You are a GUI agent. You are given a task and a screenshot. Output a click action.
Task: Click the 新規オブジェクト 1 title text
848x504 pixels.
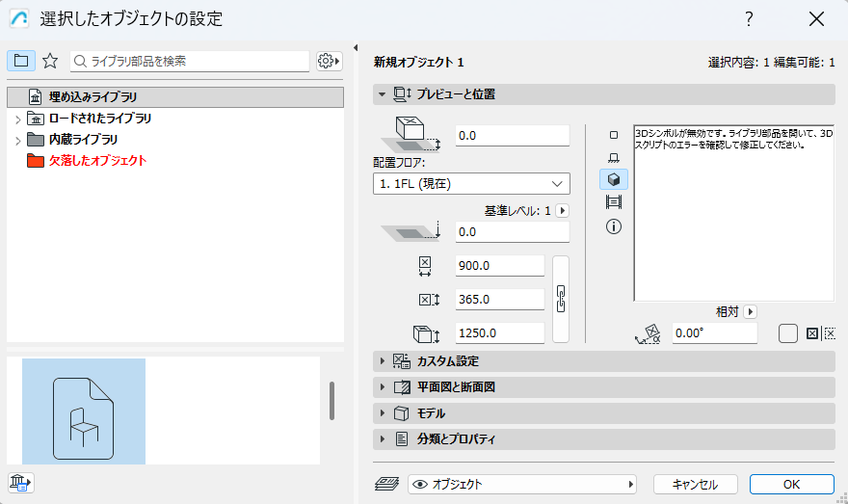pyautogui.click(x=418, y=63)
